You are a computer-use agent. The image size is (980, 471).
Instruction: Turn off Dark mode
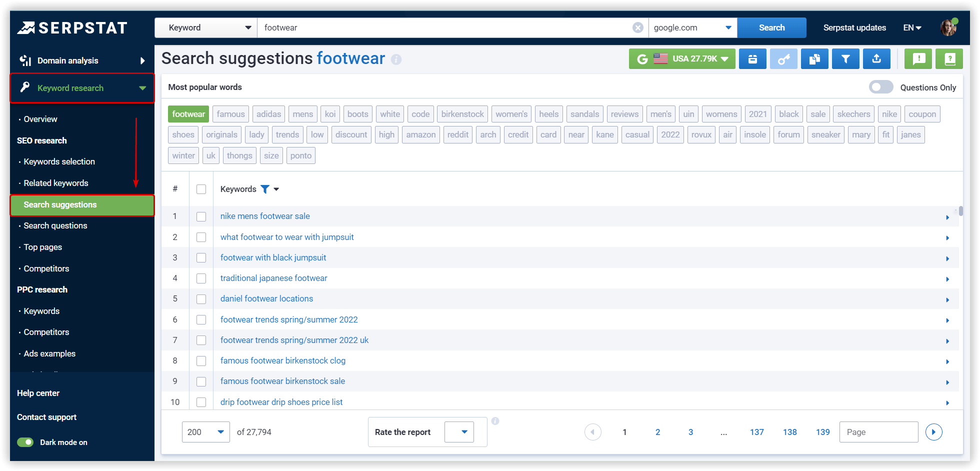pos(25,442)
